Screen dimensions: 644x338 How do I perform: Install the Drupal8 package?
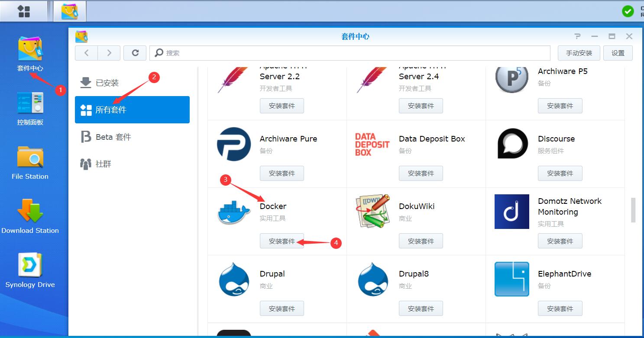421,309
